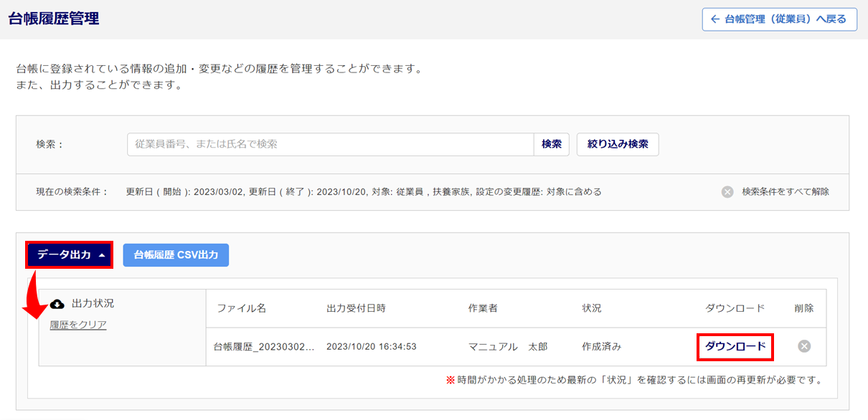Click the 状況 column header
The height and width of the screenshot is (420, 868).
click(x=592, y=308)
